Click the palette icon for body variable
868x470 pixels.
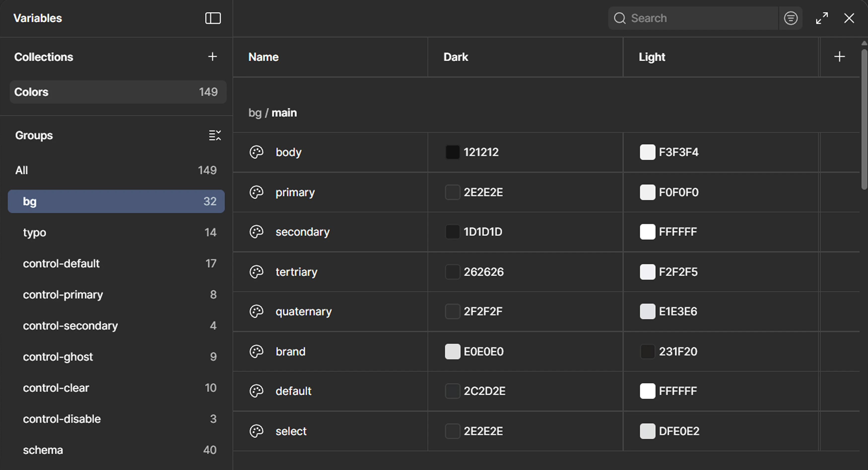click(x=256, y=152)
